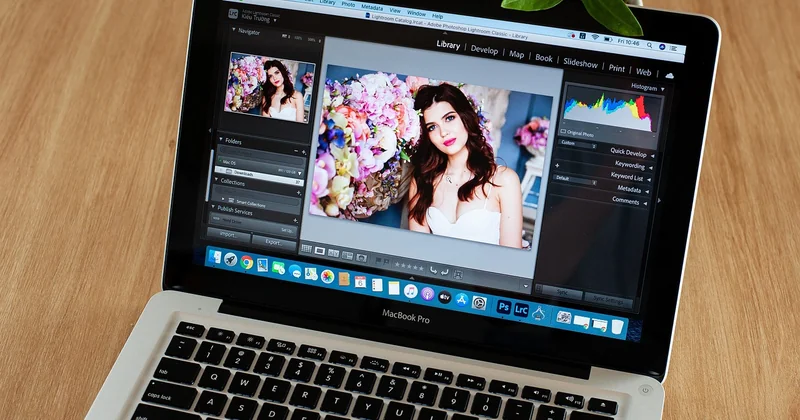Screen dimensions: 800x420
Task: Collapse the Collections panel
Action: coord(217,180)
